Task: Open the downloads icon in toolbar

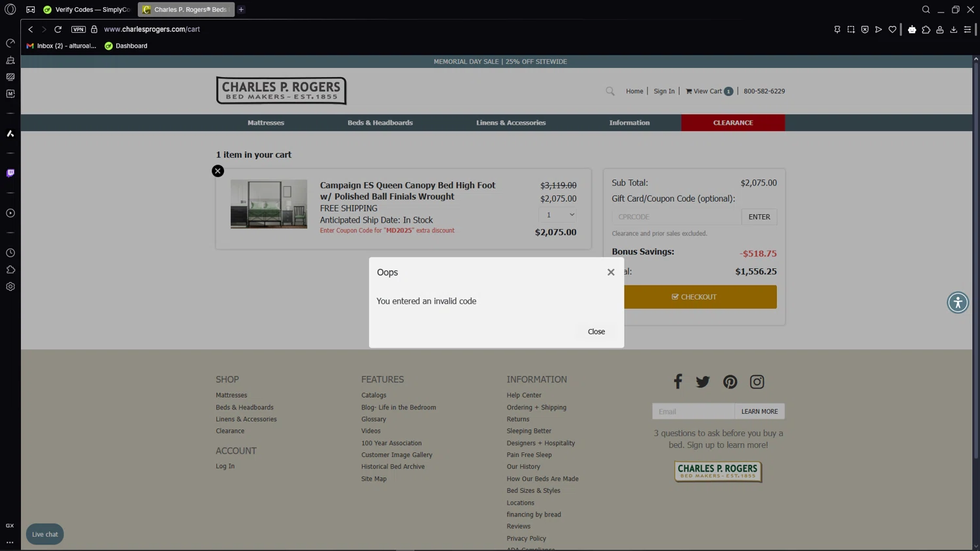Action: pos(954,29)
